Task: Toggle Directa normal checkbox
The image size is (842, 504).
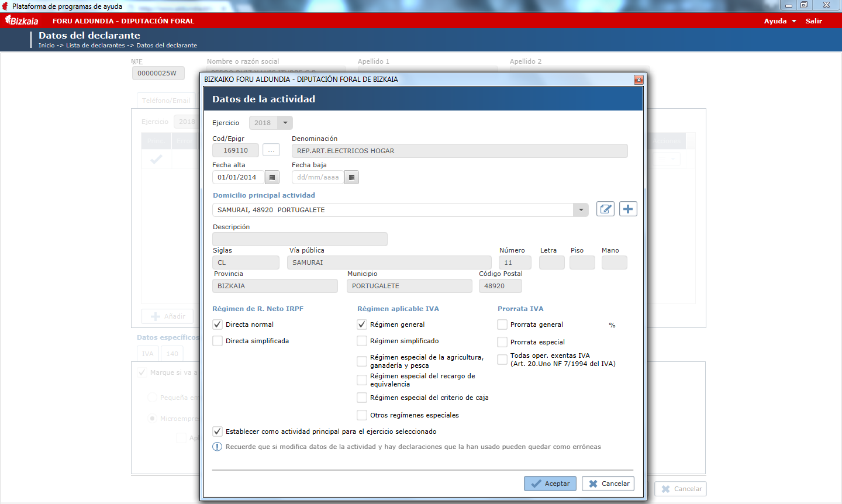Action: coord(218,325)
